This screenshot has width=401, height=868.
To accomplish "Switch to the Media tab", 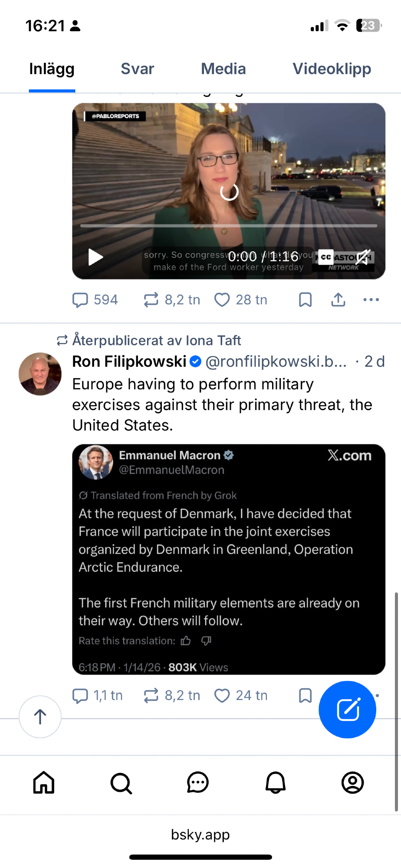I will (x=223, y=69).
